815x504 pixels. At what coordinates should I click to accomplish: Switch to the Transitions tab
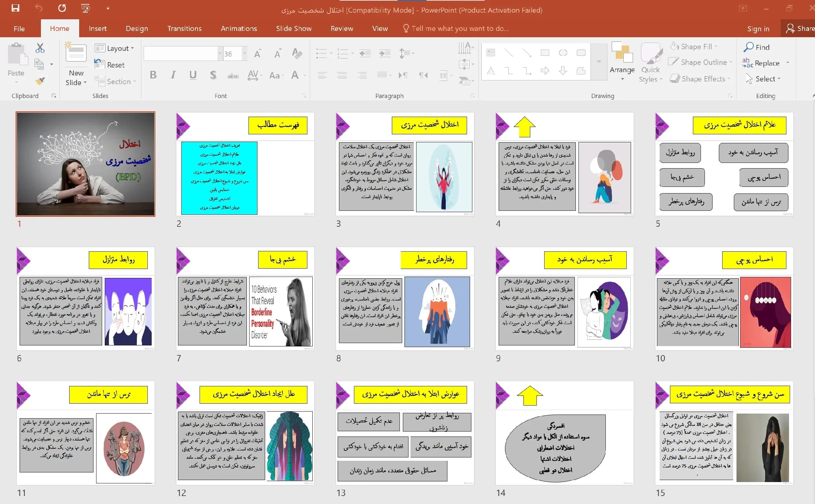tap(184, 29)
